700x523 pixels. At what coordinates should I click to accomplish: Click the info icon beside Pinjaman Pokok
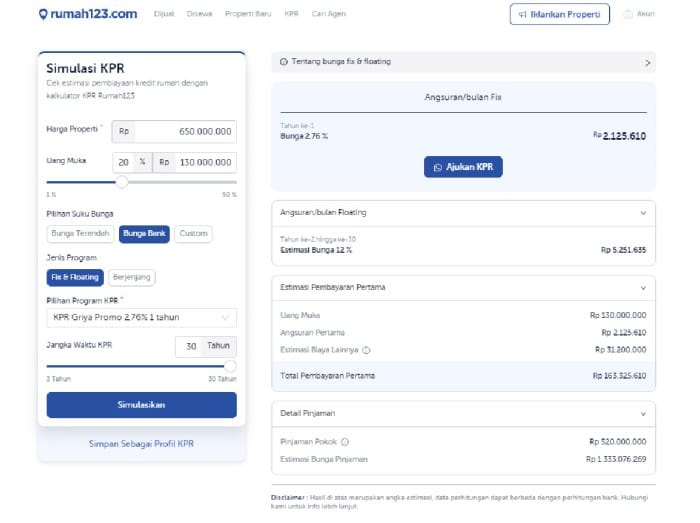(345, 441)
